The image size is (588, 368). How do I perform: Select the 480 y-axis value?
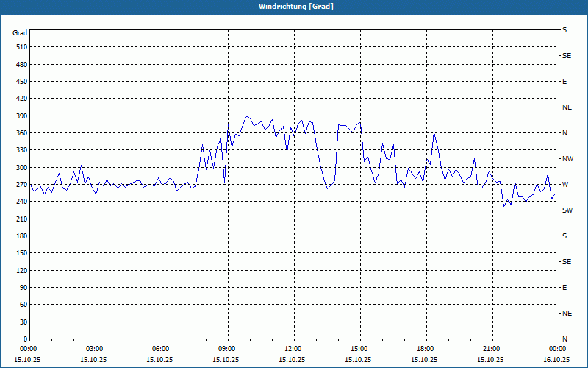21,64
